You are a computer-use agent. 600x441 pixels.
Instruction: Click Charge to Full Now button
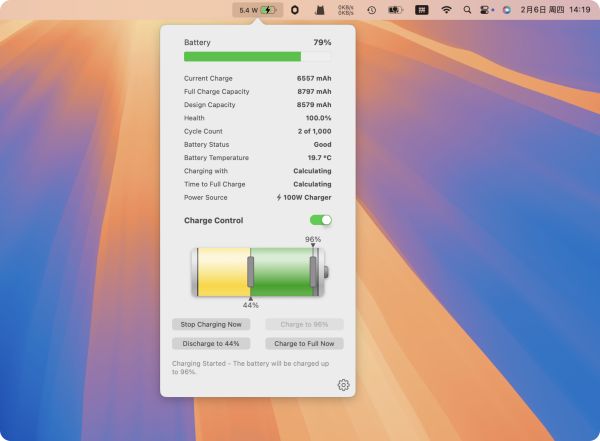(x=304, y=343)
